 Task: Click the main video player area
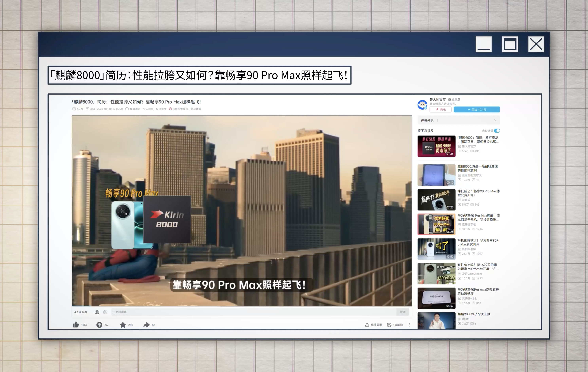(242, 211)
